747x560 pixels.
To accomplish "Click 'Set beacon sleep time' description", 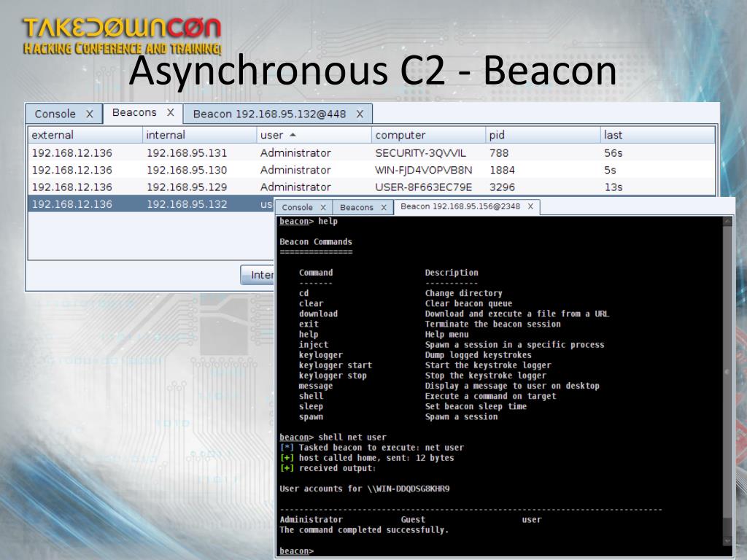I will point(476,406).
